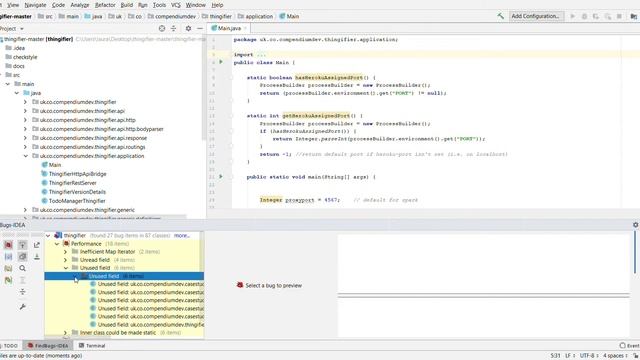
Task: Open the Analyze menu
Action: 80,5
